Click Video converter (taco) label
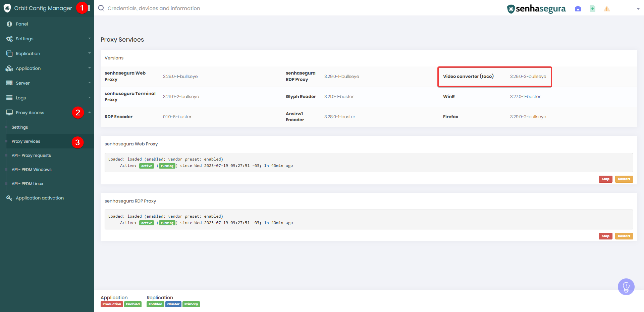Viewport: 644px width, 312px height. [468, 77]
